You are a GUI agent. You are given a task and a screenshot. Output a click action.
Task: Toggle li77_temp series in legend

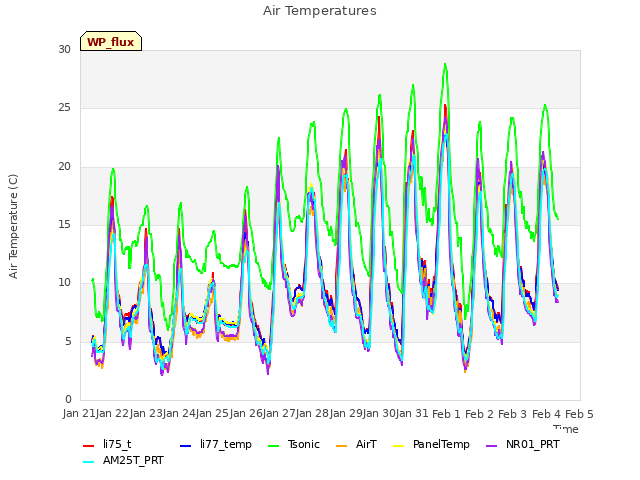click(216, 444)
